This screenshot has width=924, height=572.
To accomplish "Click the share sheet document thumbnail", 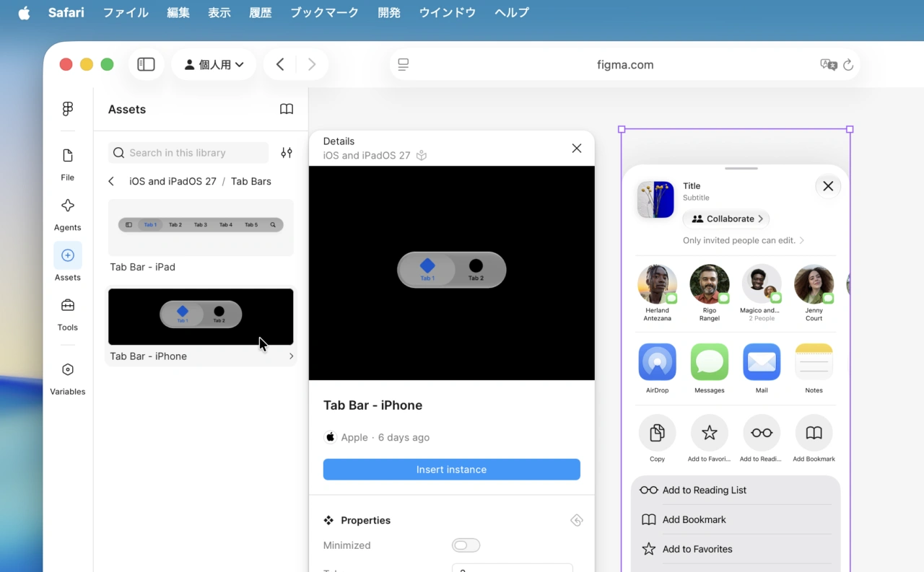I will point(655,200).
